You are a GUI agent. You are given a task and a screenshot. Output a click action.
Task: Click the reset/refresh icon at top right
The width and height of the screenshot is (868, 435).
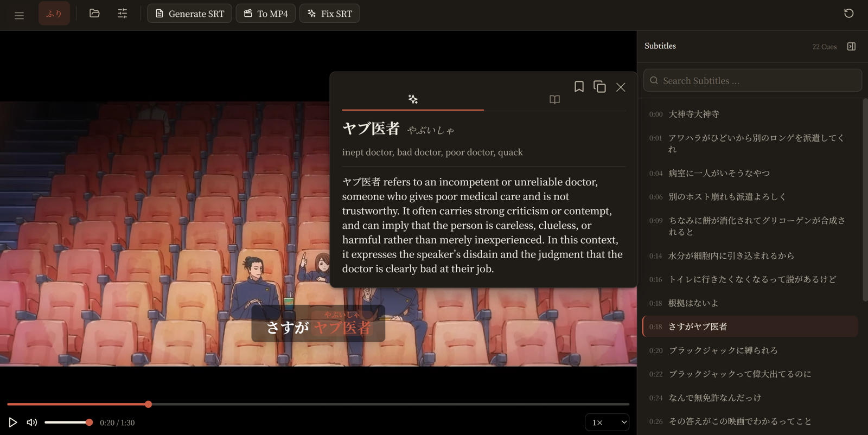pos(849,14)
